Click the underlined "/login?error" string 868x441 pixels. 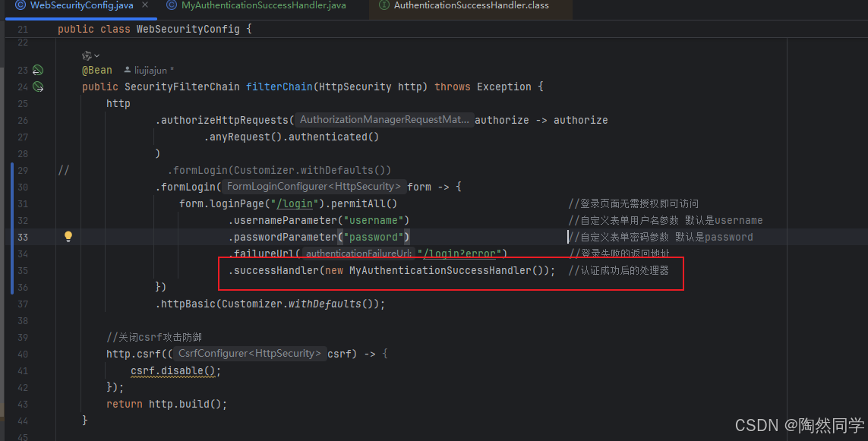[460, 253]
